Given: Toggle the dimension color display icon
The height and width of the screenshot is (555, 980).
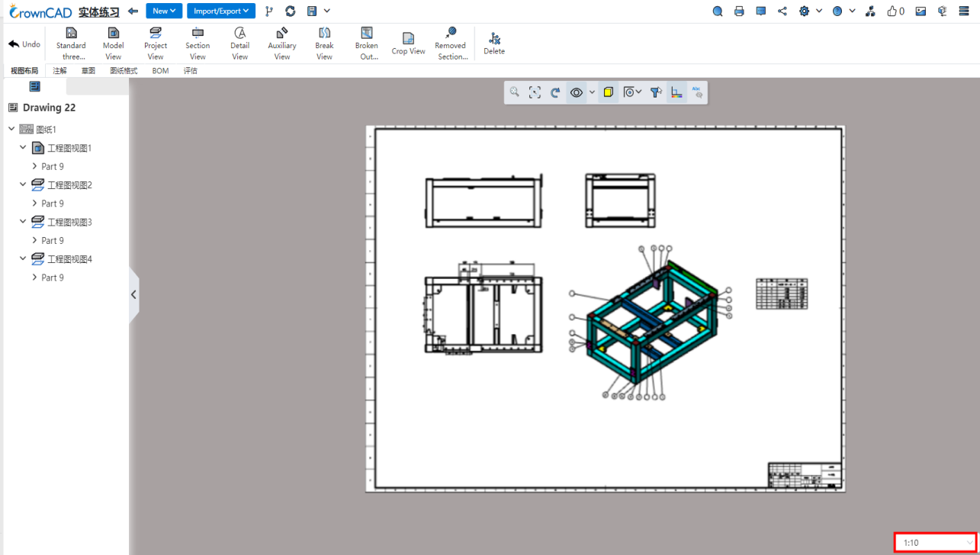Looking at the screenshot, I should pyautogui.click(x=676, y=92).
